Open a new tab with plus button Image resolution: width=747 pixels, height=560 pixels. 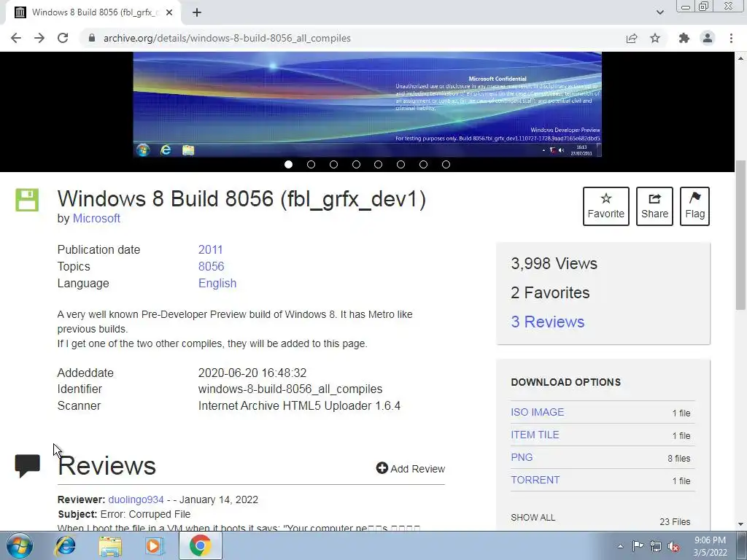(x=197, y=13)
